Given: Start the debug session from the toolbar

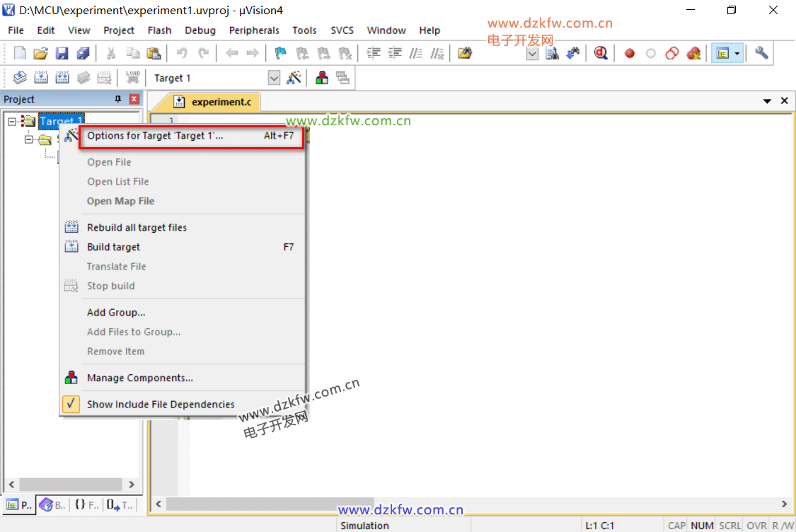Looking at the screenshot, I should 601,53.
